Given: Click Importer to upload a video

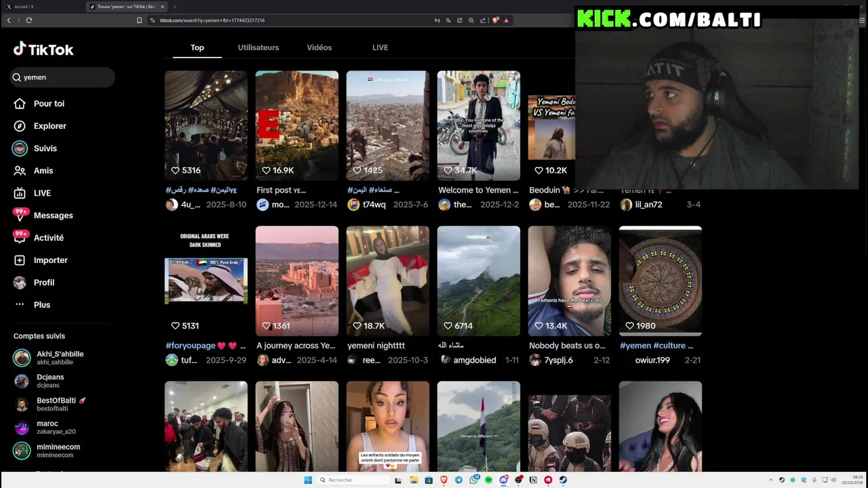Looking at the screenshot, I should click(x=41, y=260).
